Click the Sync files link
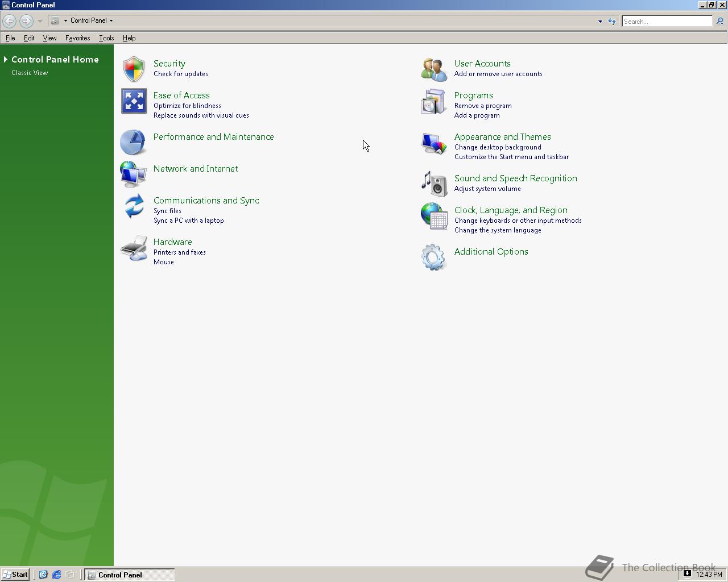Image resolution: width=728 pixels, height=582 pixels. click(x=167, y=211)
